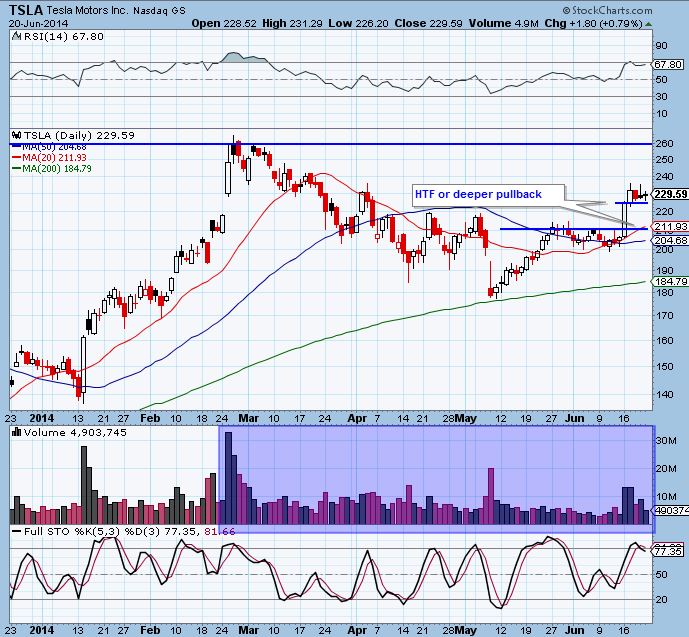
Task: Click the May label on bottom date axis
Action: point(466,630)
